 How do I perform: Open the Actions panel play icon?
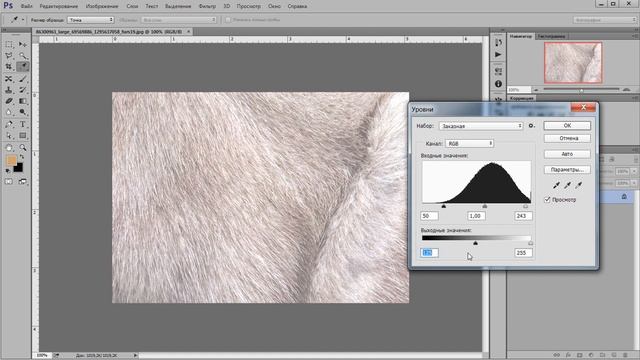point(498,54)
